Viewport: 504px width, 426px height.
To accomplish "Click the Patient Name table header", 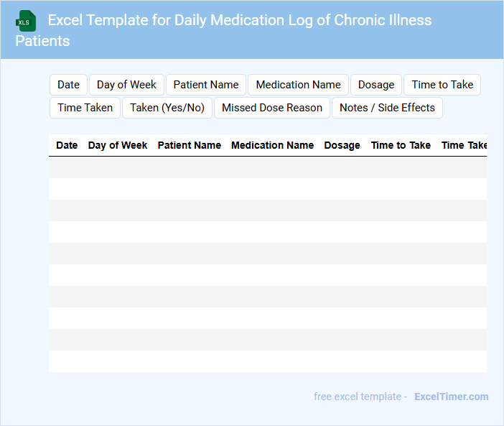I will click(190, 145).
